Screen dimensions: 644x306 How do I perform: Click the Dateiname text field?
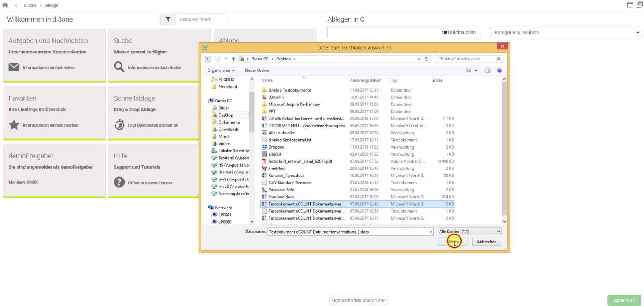pos(348,232)
